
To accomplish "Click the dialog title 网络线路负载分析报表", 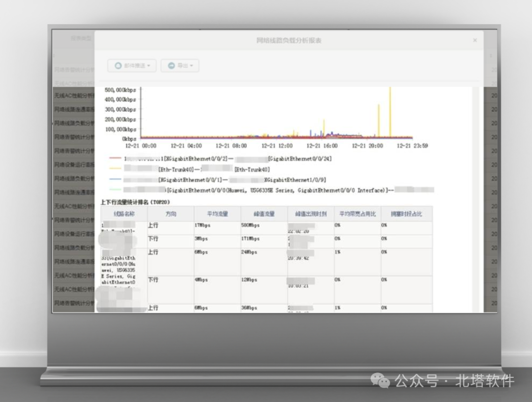I will click(x=289, y=40).
